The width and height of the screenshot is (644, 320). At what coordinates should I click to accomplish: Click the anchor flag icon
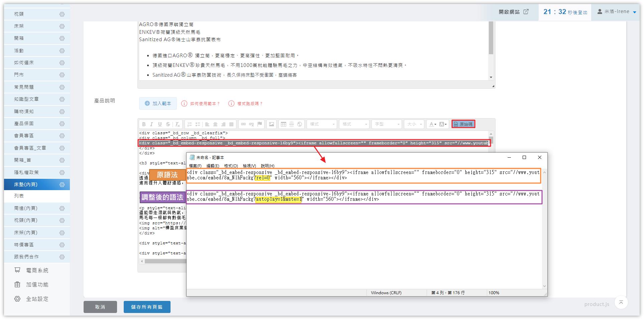point(259,124)
